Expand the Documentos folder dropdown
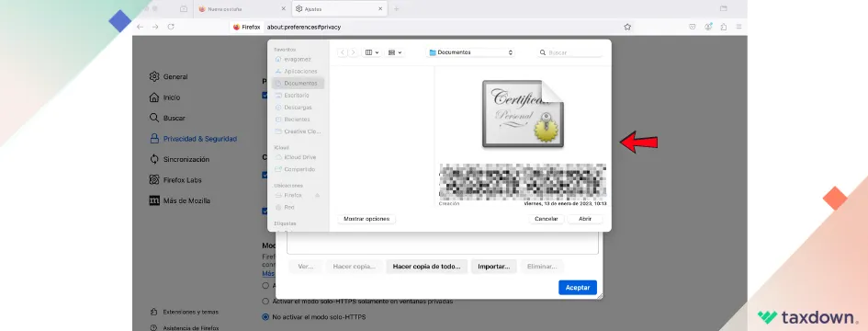This screenshot has width=868, height=331. (471, 52)
